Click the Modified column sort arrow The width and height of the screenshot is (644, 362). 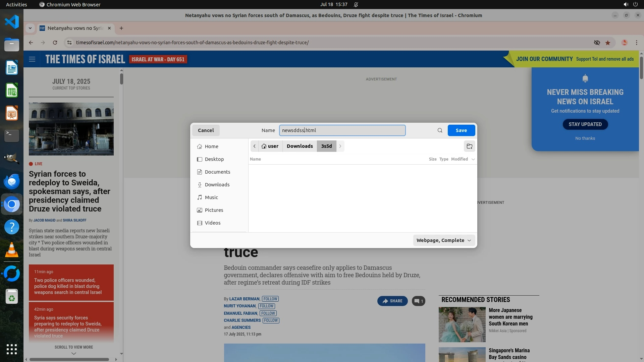(x=473, y=159)
